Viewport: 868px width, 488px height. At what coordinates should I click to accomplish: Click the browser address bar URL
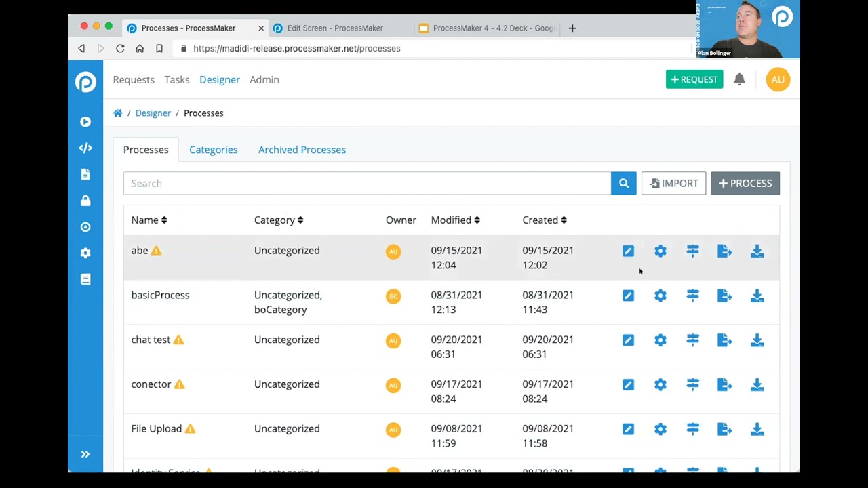pos(296,49)
